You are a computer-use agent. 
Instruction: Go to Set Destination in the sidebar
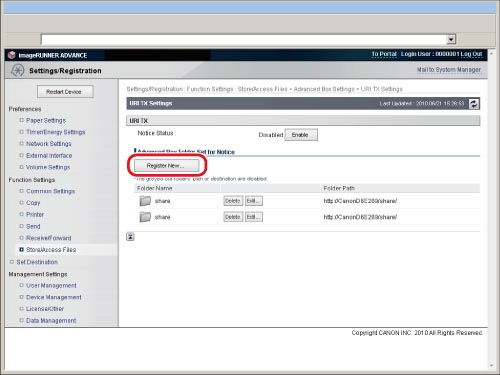click(x=37, y=262)
